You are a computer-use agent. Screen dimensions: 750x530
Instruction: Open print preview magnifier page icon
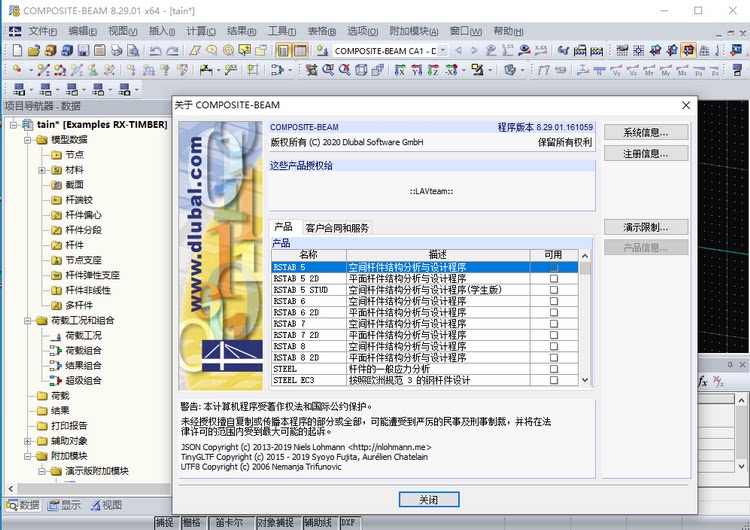[133, 50]
